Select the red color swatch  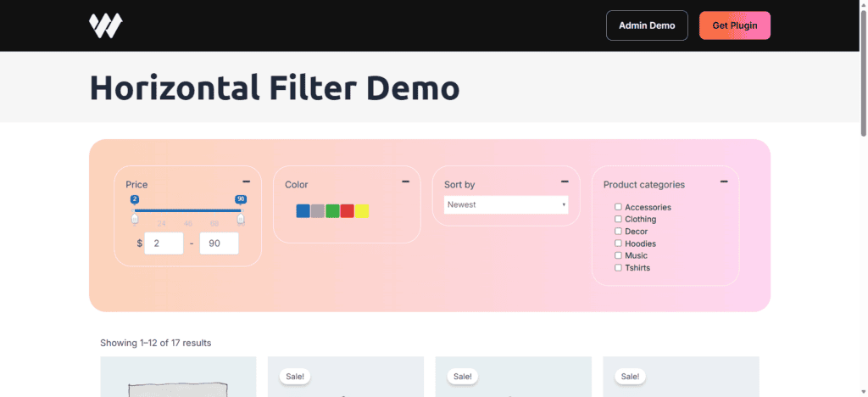pos(347,211)
